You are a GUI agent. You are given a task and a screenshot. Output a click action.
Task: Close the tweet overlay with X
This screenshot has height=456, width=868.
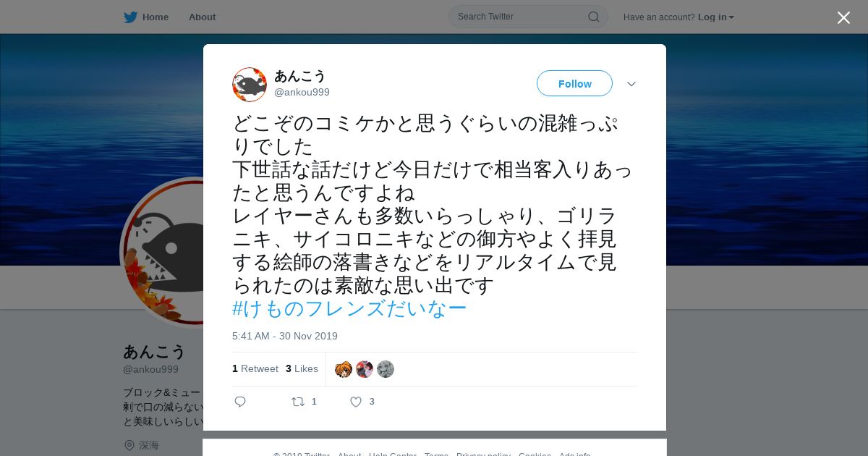[x=843, y=17]
